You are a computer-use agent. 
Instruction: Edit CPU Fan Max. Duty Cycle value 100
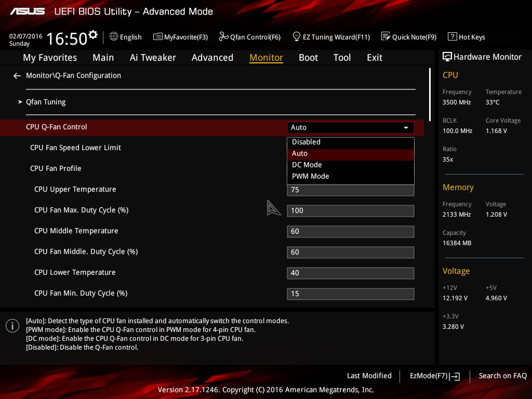(x=351, y=211)
